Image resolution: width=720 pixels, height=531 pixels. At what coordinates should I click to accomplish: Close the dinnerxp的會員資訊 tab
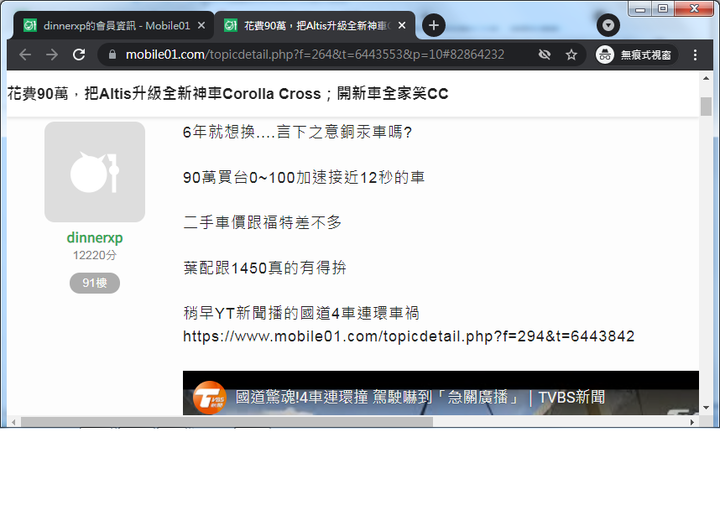tap(201, 26)
